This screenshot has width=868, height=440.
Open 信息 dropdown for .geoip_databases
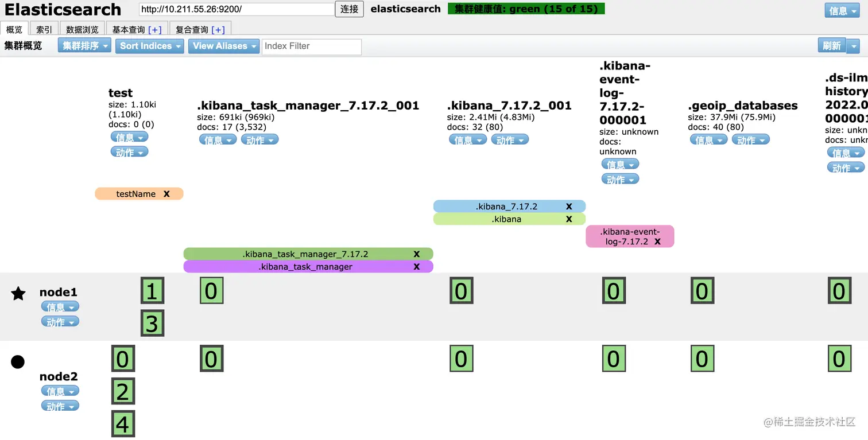tap(709, 140)
